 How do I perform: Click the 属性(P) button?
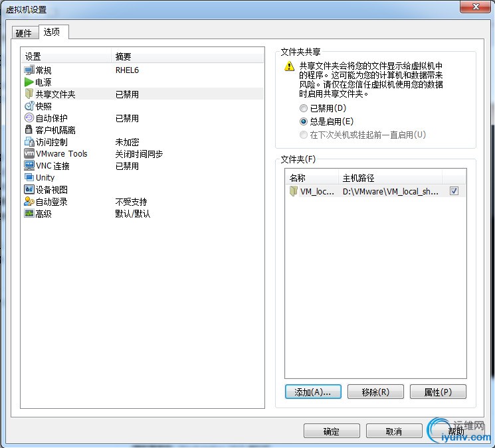coord(438,392)
